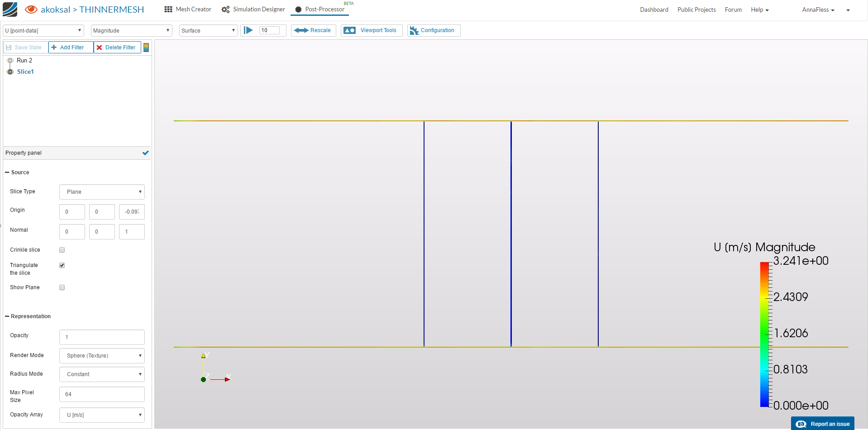Open the Render Mode dropdown
The width and height of the screenshot is (868, 430).
102,356
